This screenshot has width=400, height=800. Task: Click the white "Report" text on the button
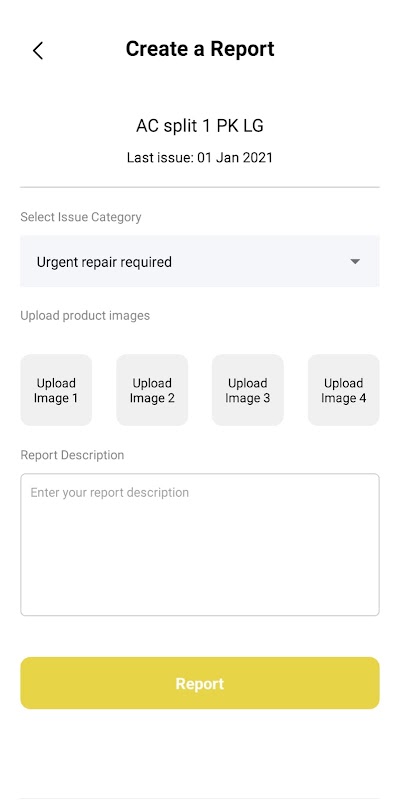200,684
